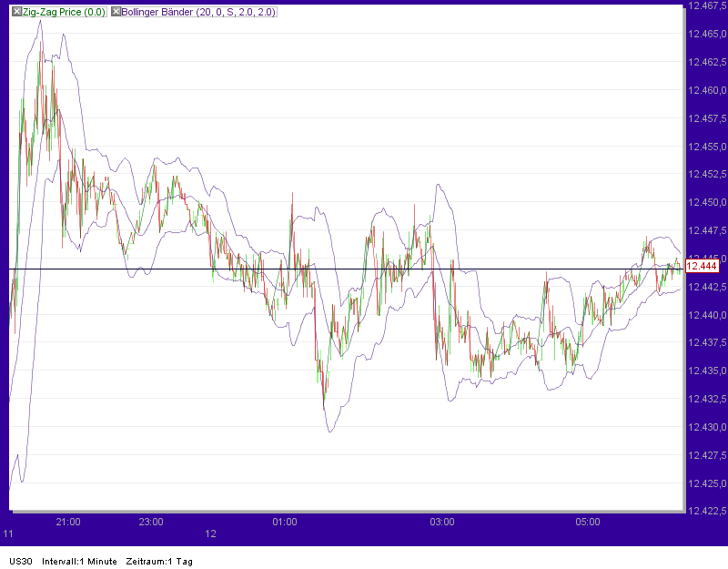The height and width of the screenshot is (569, 728).
Task: Select the 01:00 time label on the axis
Action: [285, 523]
